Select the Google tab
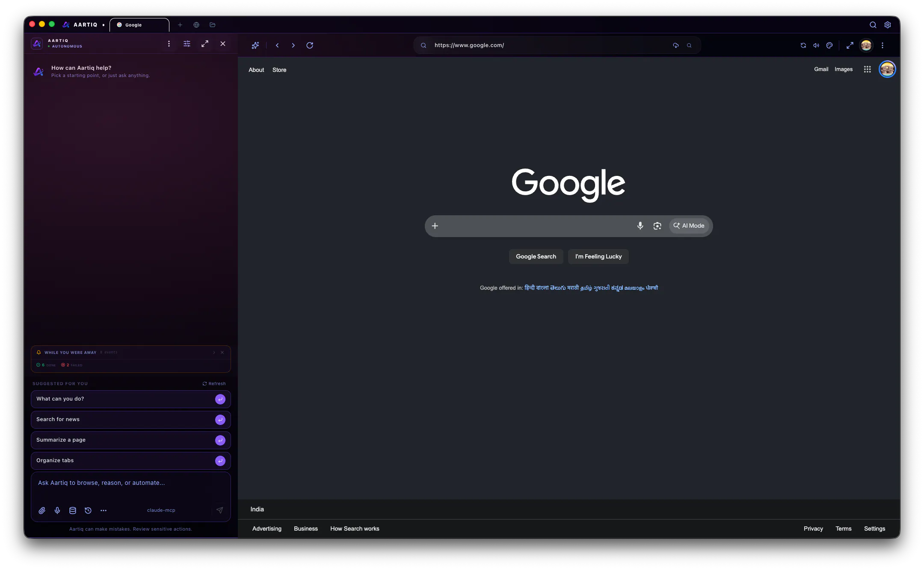Viewport: 924px width, 570px height. tap(139, 25)
